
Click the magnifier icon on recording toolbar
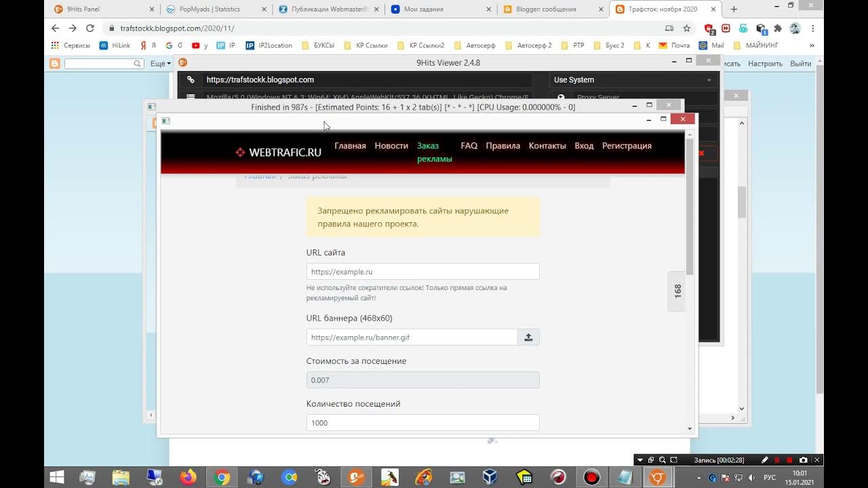tap(663, 460)
